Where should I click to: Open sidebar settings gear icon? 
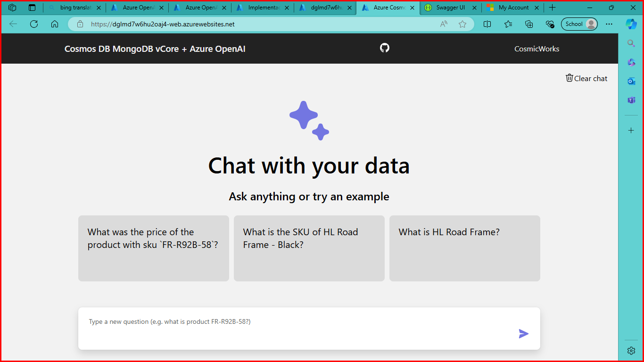[x=631, y=350]
